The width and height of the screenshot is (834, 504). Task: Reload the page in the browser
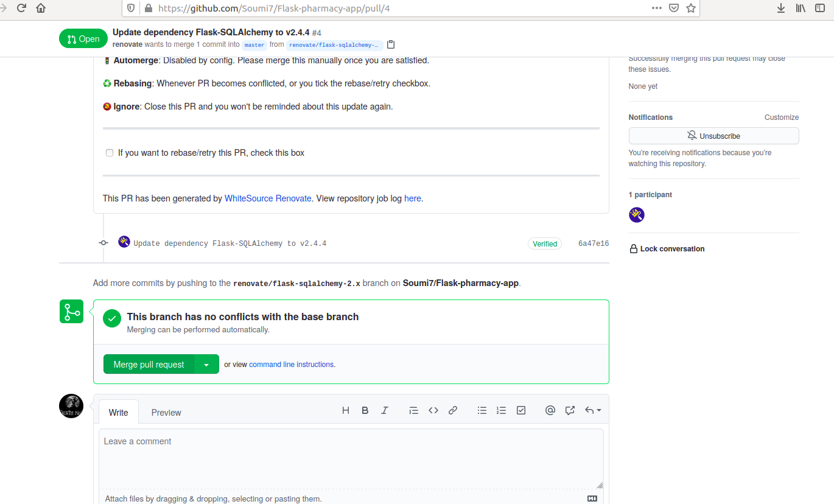point(22,8)
